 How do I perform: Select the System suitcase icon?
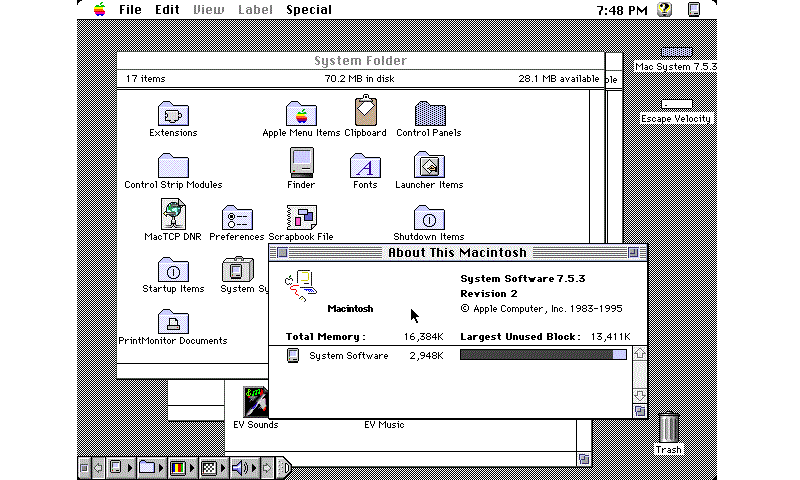click(237, 269)
